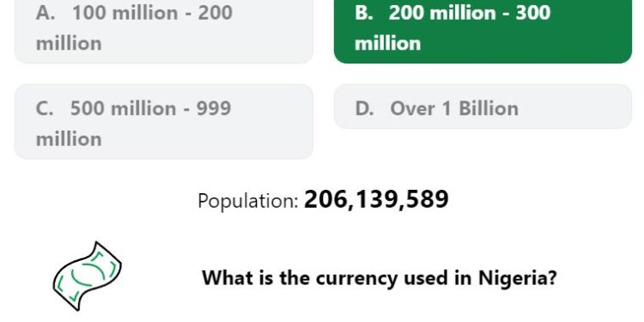Image resolution: width=644 pixels, height=322 pixels.
Task: Click the Nigeria currency question heading
Action: coord(380,278)
